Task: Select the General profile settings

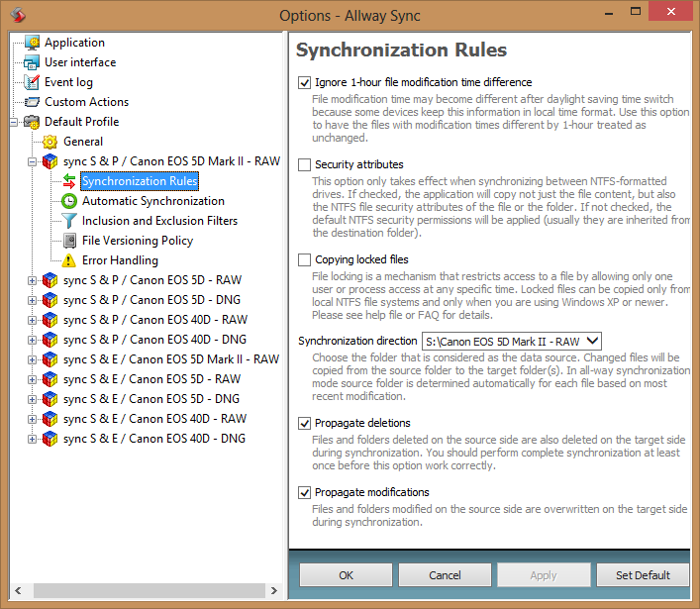Action: click(x=83, y=142)
